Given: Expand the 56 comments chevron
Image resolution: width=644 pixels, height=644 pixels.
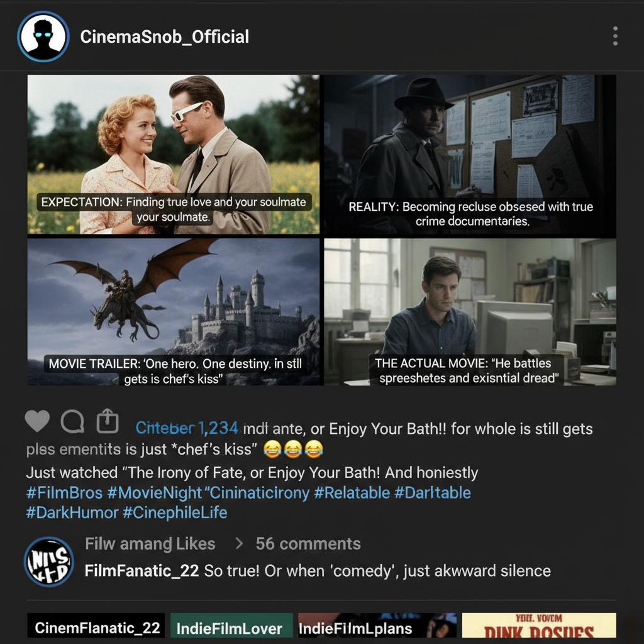Looking at the screenshot, I should pos(239,543).
